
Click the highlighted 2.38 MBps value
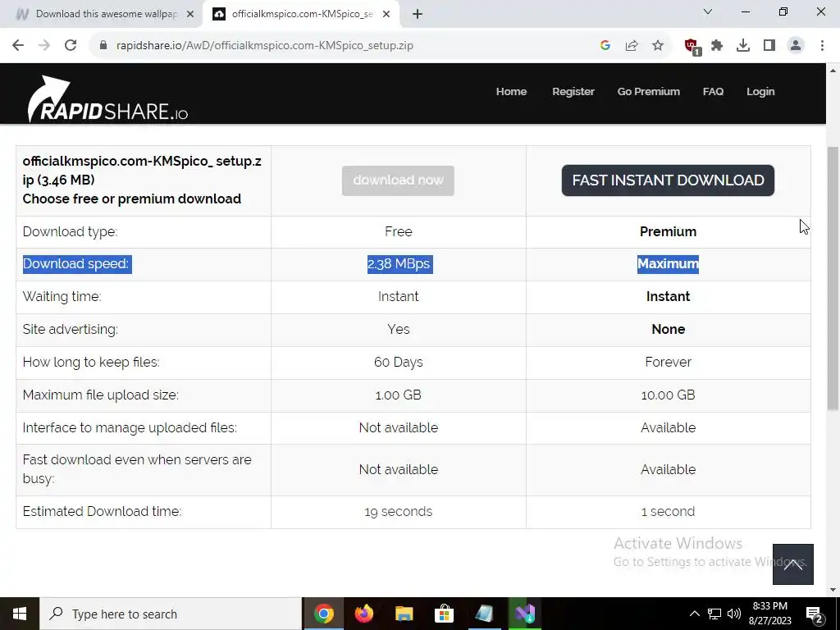pyautogui.click(x=399, y=263)
